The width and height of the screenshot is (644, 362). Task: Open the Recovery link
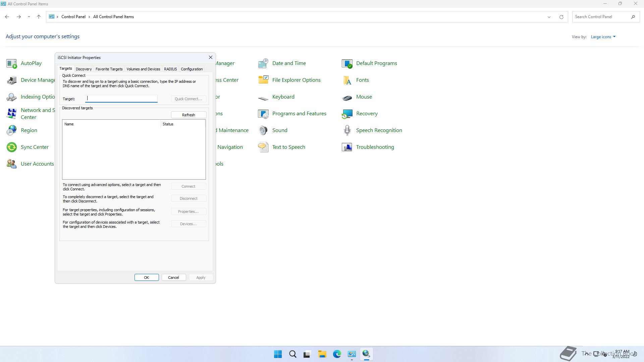coord(367,114)
